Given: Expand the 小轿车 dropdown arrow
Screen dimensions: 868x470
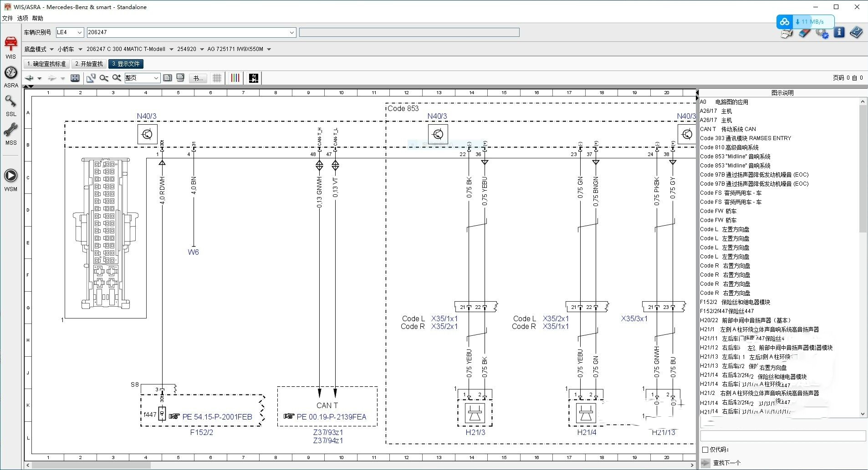Looking at the screenshot, I should (81, 49).
